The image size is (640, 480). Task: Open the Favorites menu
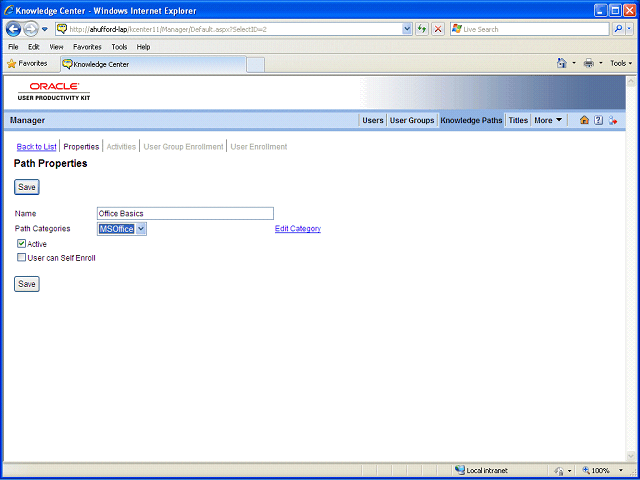coord(87,47)
